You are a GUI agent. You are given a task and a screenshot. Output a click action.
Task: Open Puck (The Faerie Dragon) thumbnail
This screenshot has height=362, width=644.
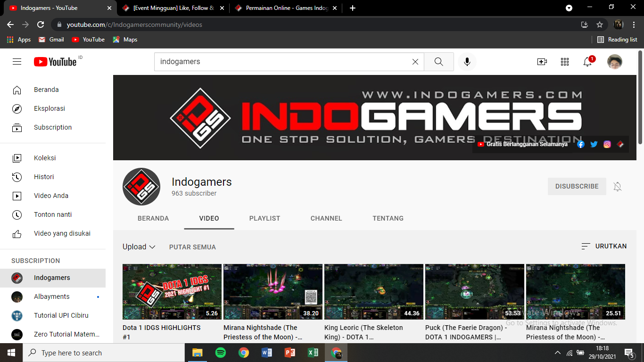tap(475, 292)
